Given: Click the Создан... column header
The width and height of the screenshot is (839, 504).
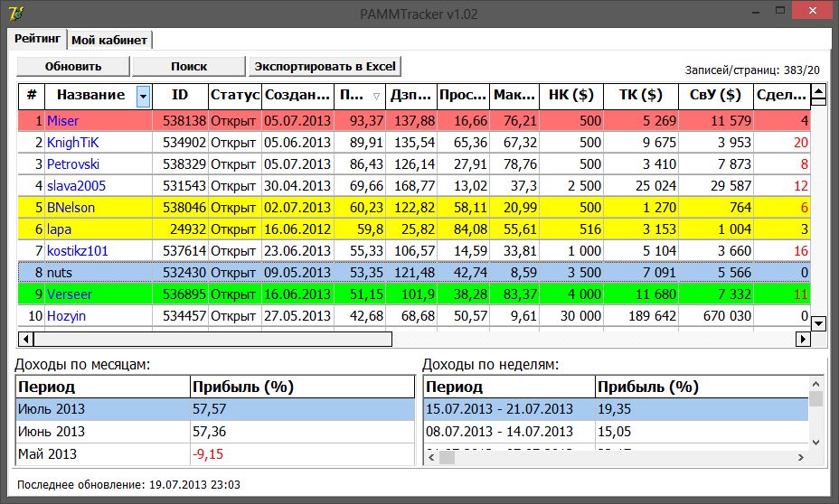Looking at the screenshot, I should [x=297, y=97].
